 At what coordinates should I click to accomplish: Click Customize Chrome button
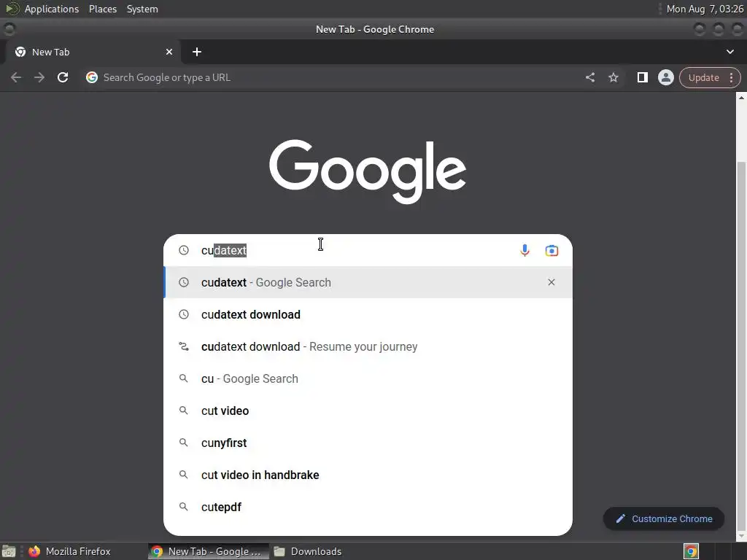tap(664, 518)
